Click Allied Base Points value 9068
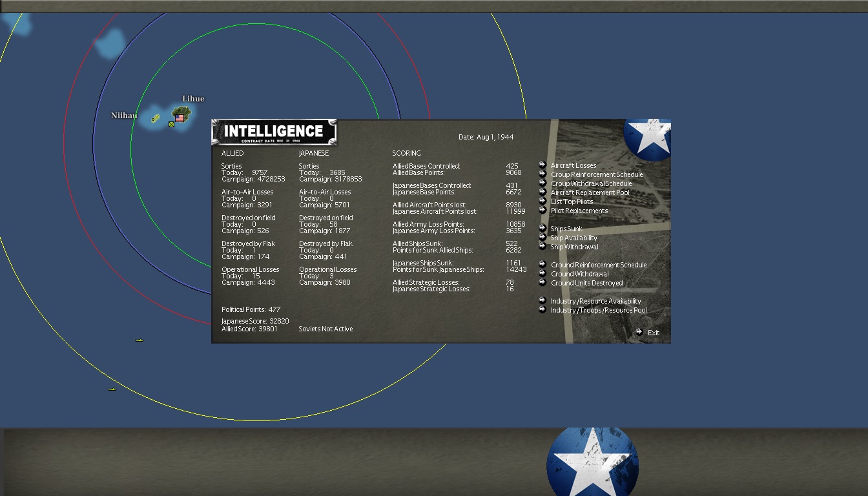868x496 pixels. pos(513,172)
